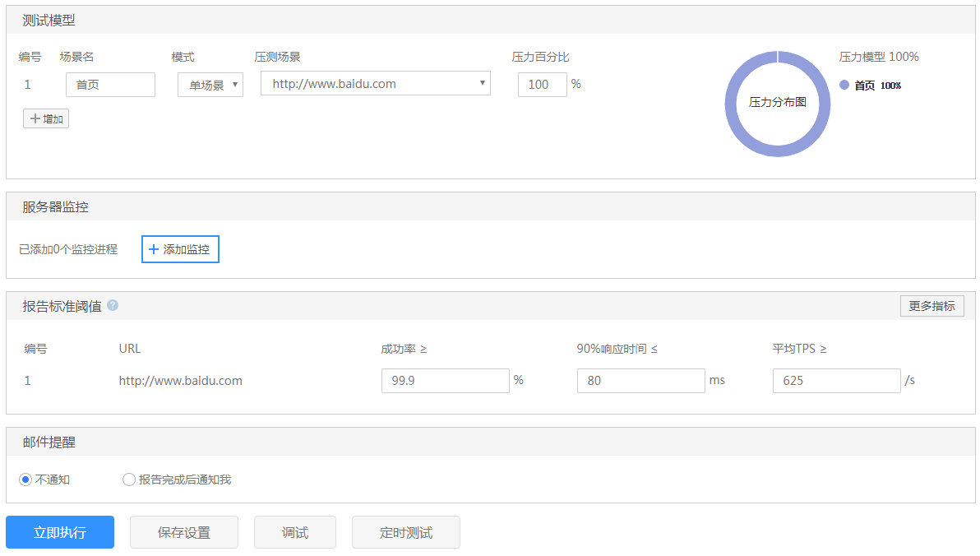Open the 压测场景 URL dropdown

(376, 83)
